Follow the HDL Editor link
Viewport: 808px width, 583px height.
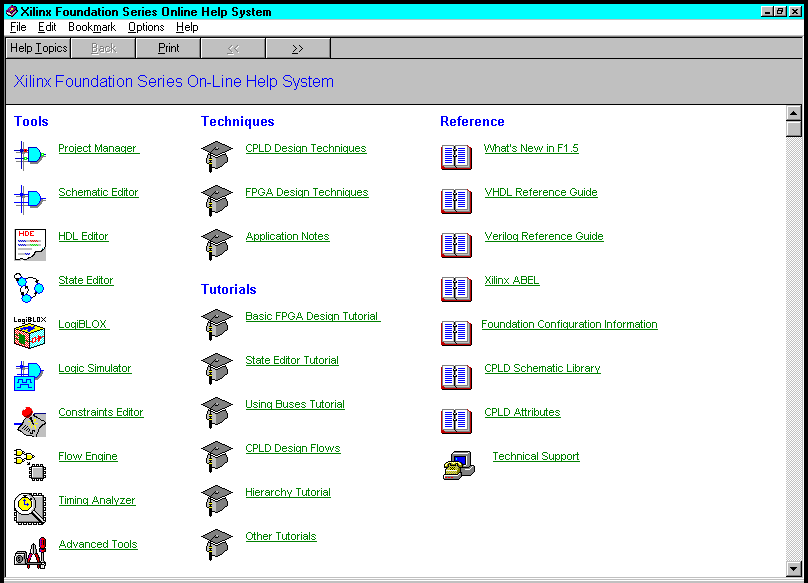coord(83,237)
